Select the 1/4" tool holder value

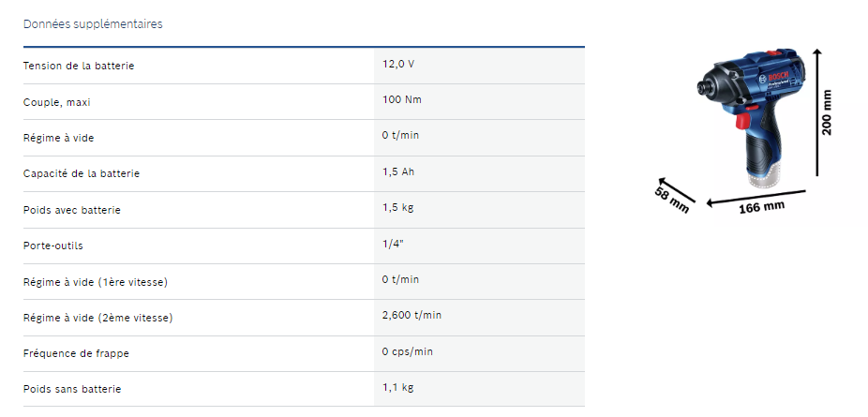393,244
